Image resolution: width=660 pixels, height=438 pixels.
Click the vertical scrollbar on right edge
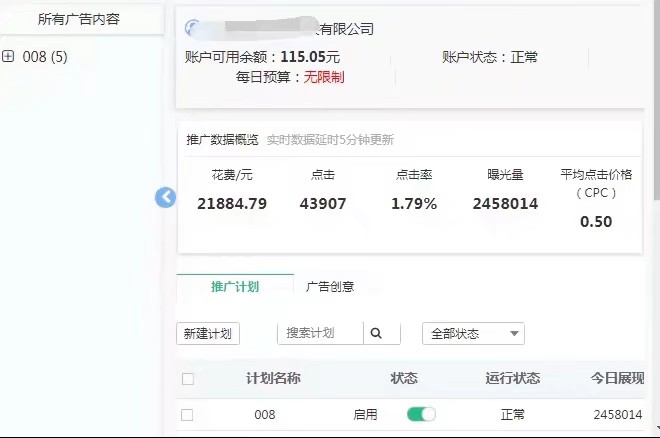pos(657,101)
